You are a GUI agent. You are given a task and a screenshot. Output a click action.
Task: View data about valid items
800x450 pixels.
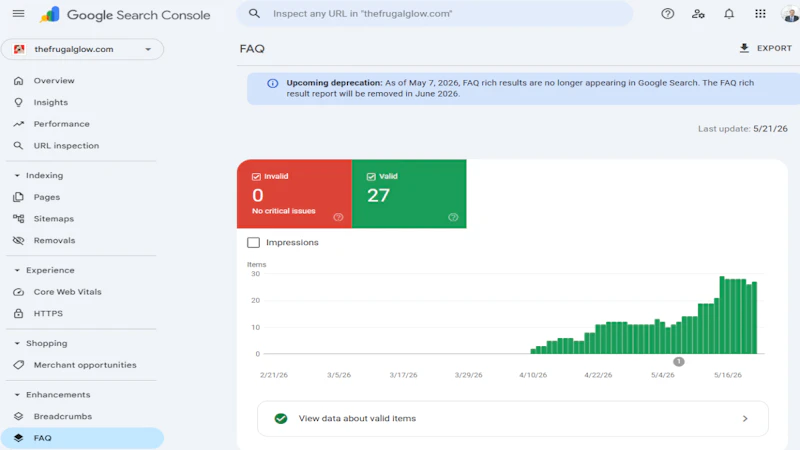click(513, 418)
